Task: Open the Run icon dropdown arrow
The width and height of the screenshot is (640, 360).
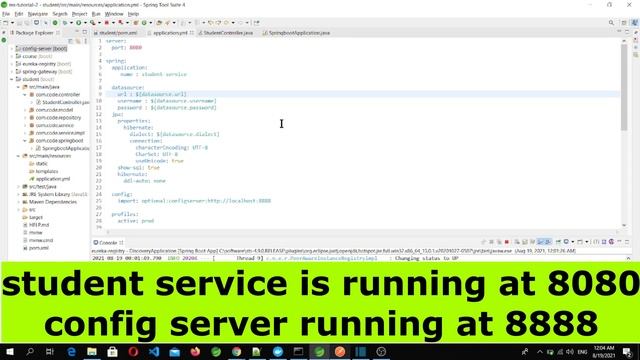Action: coord(85,23)
